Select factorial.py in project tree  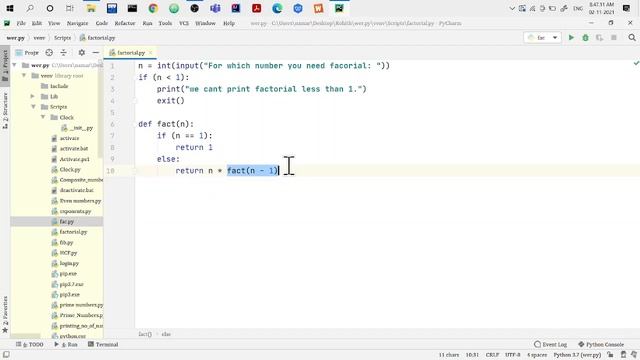(x=69, y=232)
